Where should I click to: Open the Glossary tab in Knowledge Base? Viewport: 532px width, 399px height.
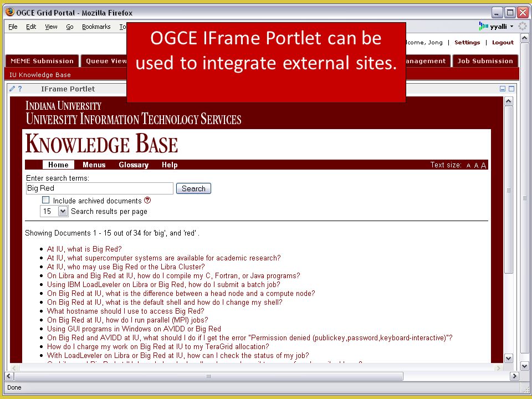click(x=134, y=165)
